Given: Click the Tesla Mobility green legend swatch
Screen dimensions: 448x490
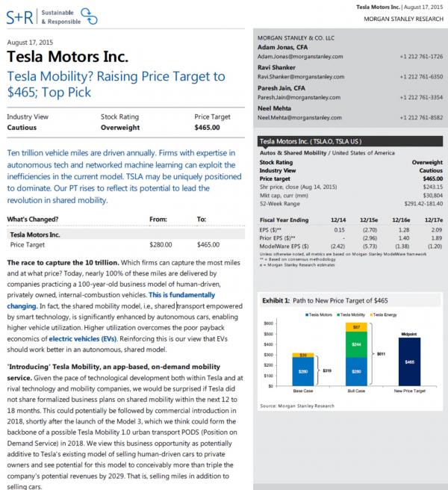Looking at the screenshot, I should pyautogui.click(x=338, y=315).
